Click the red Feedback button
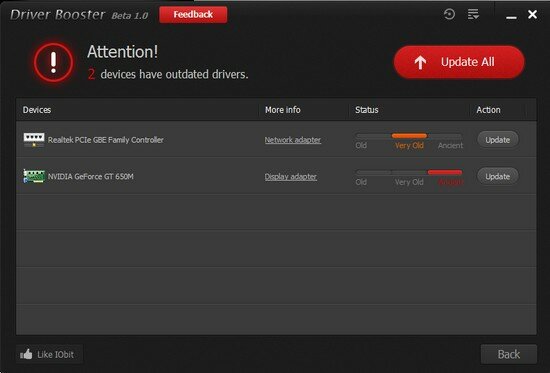The image size is (550, 373). click(x=193, y=14)
